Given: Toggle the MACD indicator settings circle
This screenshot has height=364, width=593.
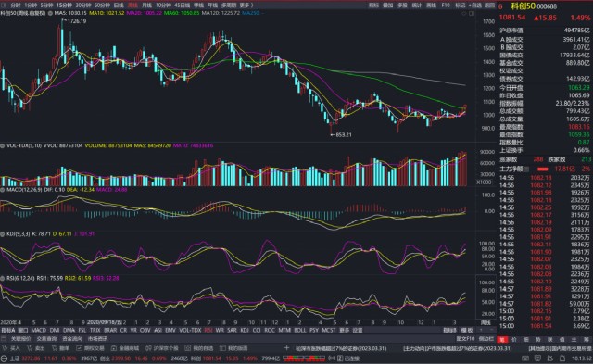Looking at the screenshot, I should 3,190.
